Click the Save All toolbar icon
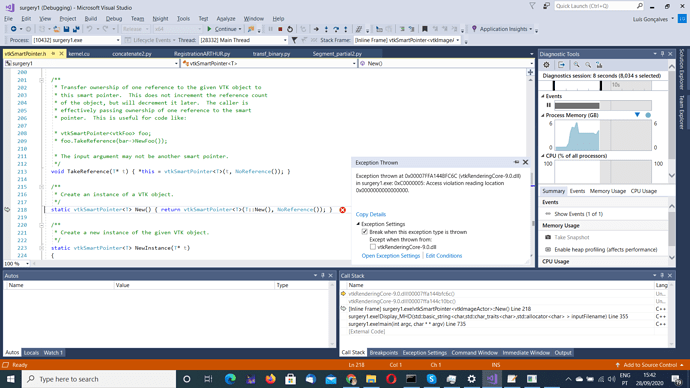 click(76, 29)
